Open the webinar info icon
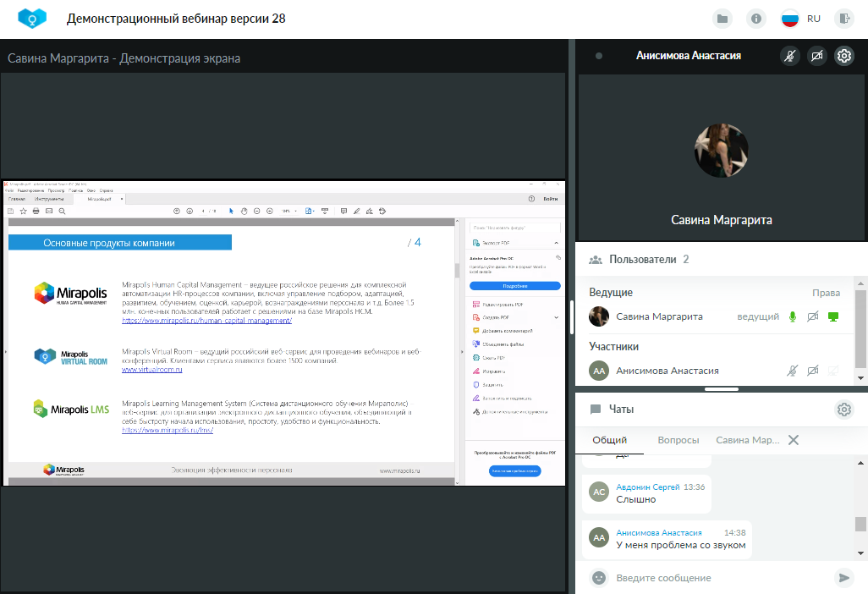 (755, 19)
